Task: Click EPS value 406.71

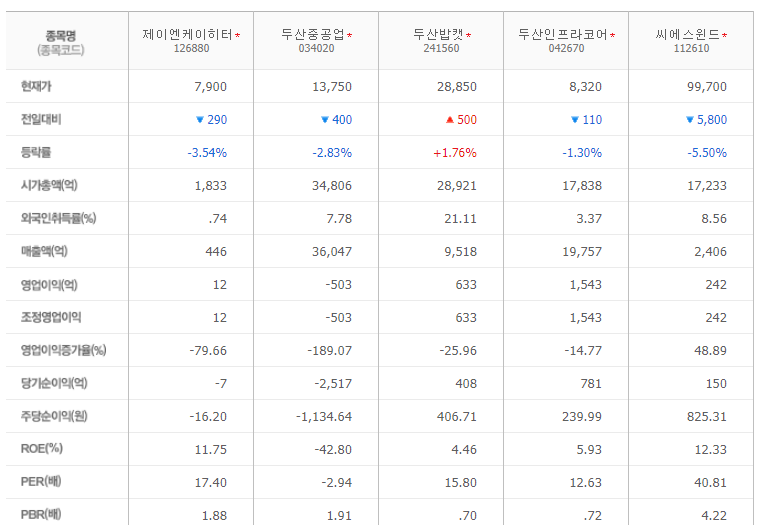Action: [457, 417]
